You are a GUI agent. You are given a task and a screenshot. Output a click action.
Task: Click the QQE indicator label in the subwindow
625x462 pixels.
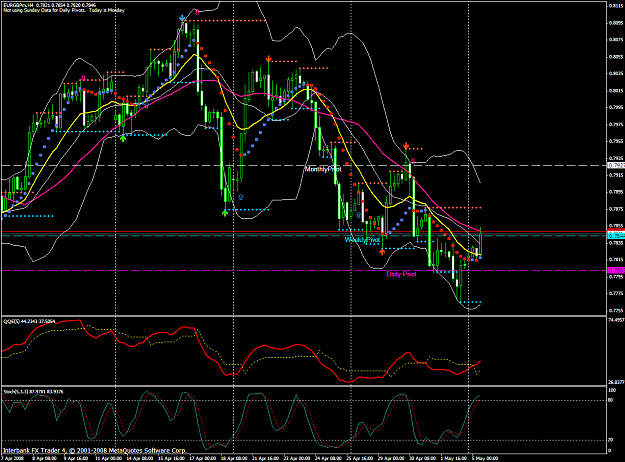29,321
